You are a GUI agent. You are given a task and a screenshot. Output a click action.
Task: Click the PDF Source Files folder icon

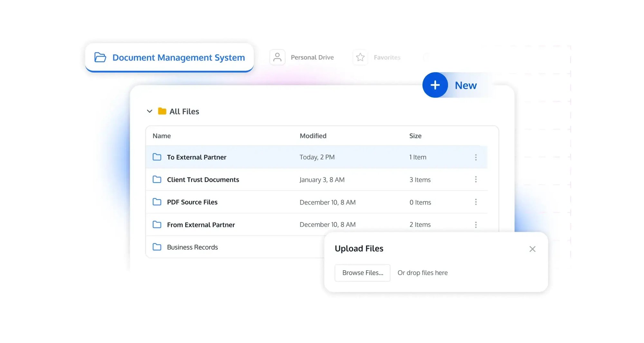[157, 202]
